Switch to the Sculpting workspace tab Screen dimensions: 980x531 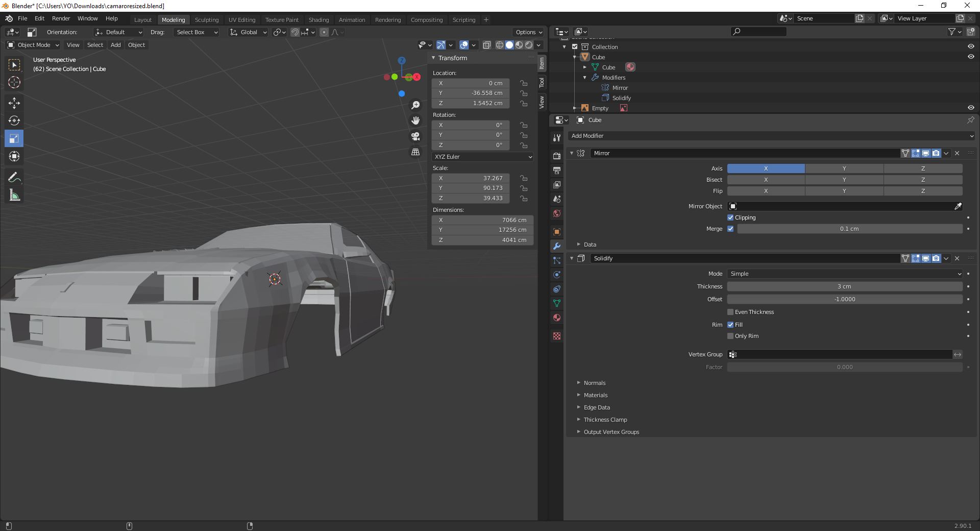point(207,20)
